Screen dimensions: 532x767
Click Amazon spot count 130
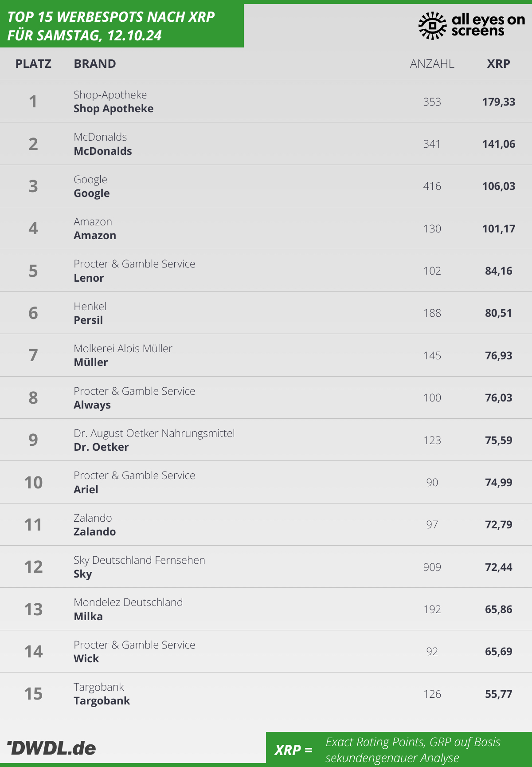pos(432,229)
